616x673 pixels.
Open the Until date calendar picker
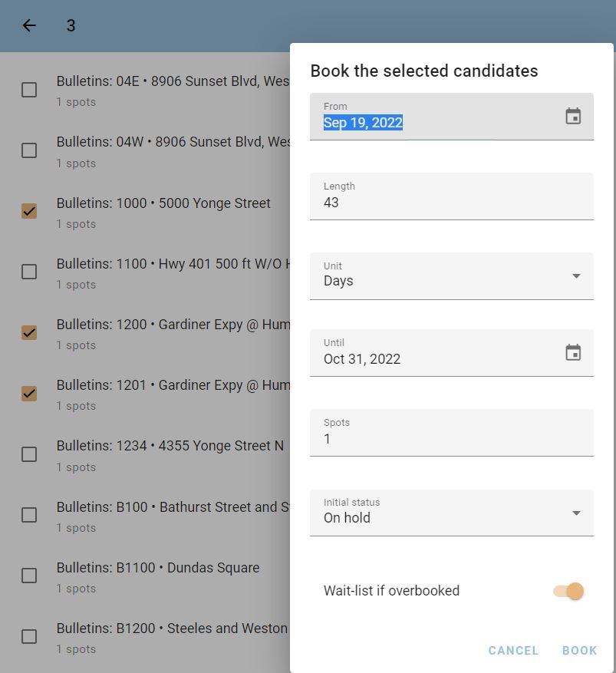(573, 352)
